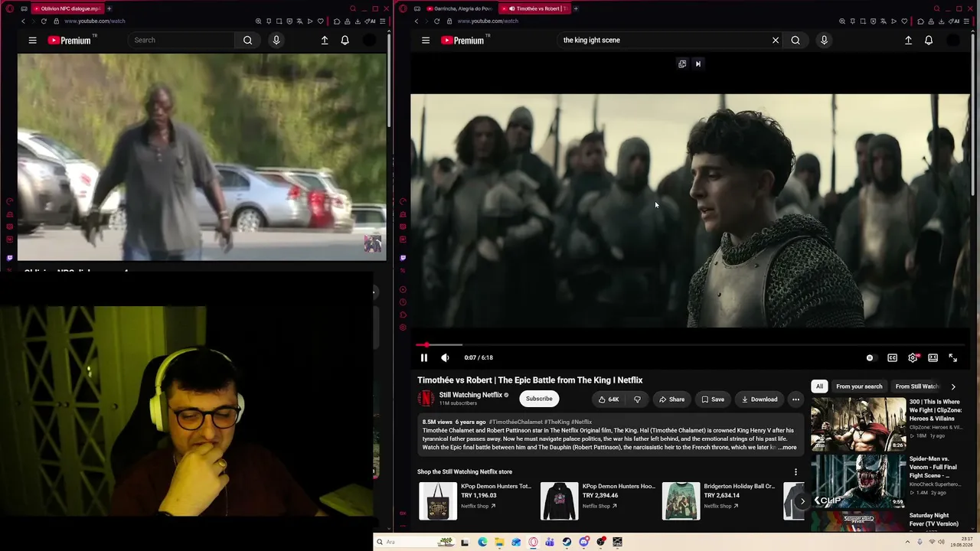The height and width of the screenshot is (551, 980).
Task: Open notifications bell in right YouTube window
Action: 929,40
